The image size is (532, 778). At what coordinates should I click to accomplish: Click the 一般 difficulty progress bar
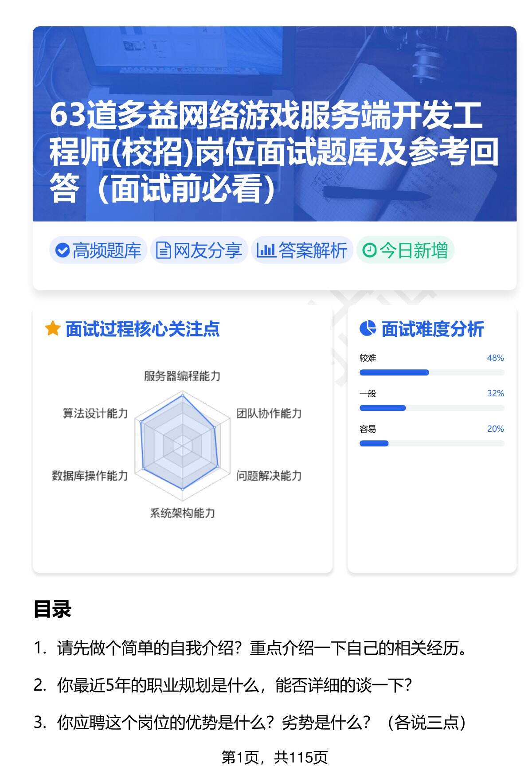click(431, 408)
